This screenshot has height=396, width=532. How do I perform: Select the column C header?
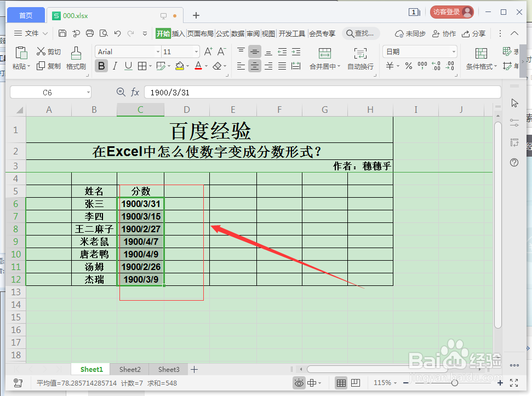tap(140, 110)
